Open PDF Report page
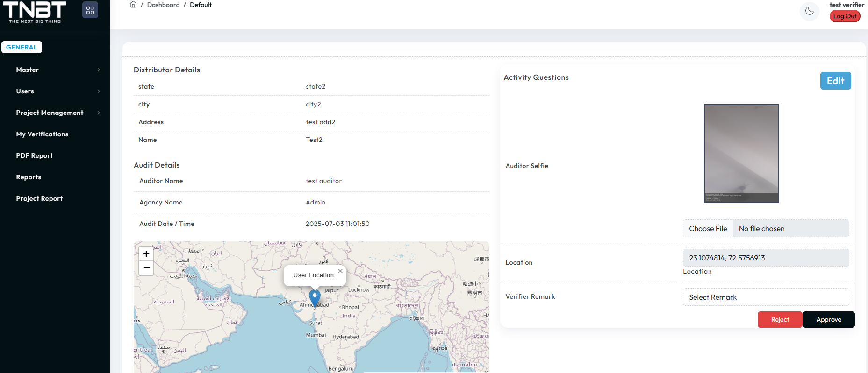 [x=35, y=155]
